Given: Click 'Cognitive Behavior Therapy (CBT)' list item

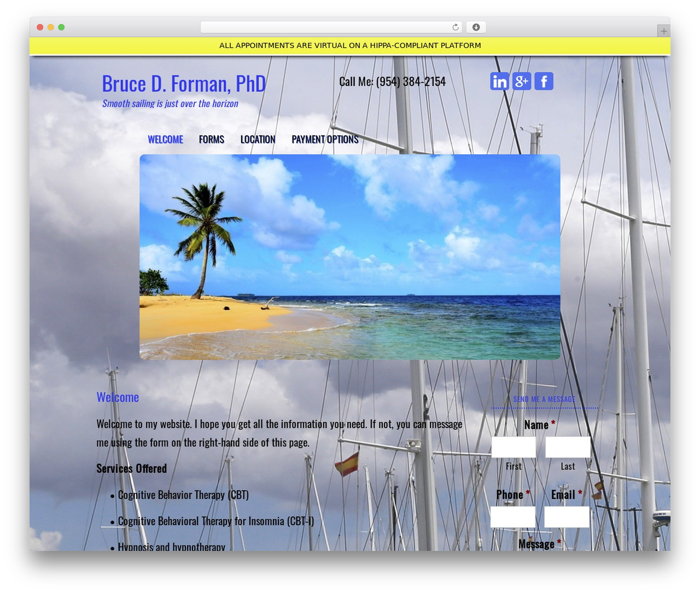Looking at the screenshot, I should click(183, 495).
